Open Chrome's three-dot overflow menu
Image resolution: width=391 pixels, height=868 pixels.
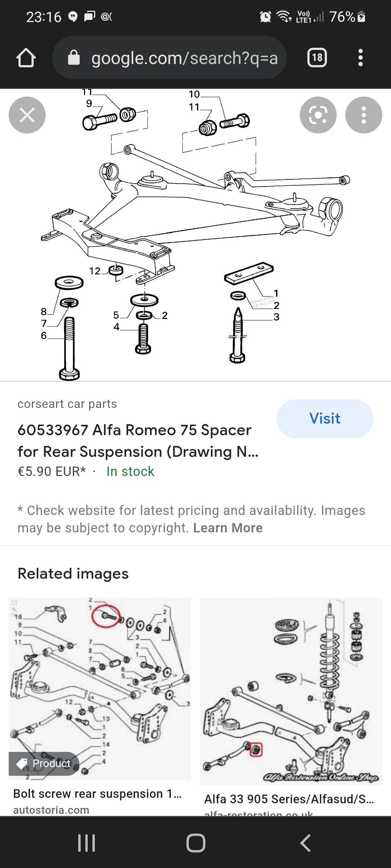360,58
